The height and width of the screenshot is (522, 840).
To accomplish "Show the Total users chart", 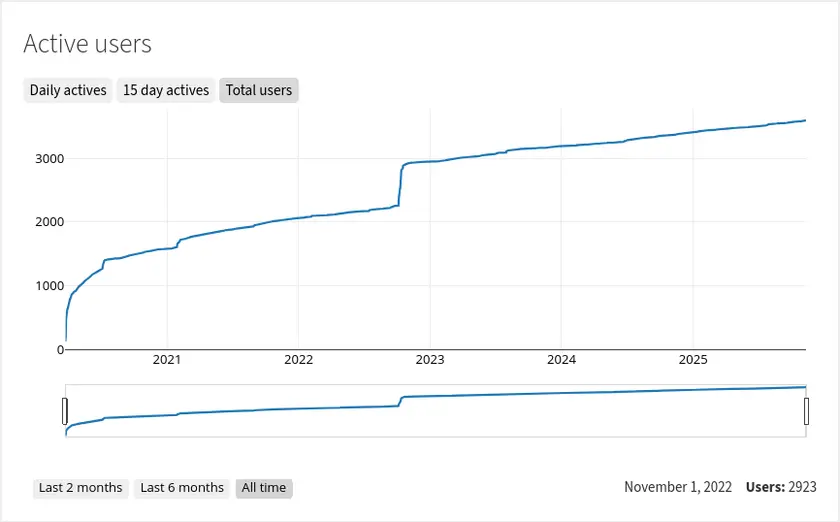I will [259, 90].
